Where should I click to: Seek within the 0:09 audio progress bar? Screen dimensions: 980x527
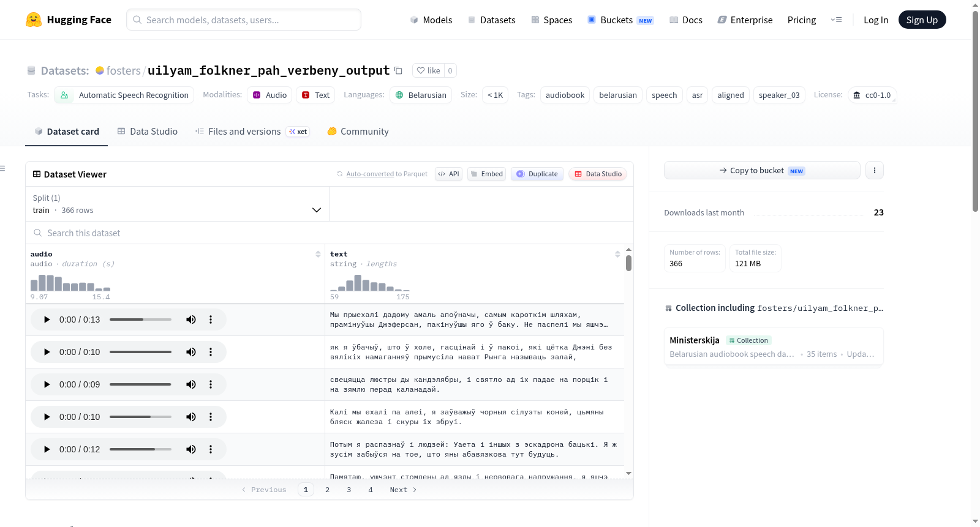(x=140, y=384)
